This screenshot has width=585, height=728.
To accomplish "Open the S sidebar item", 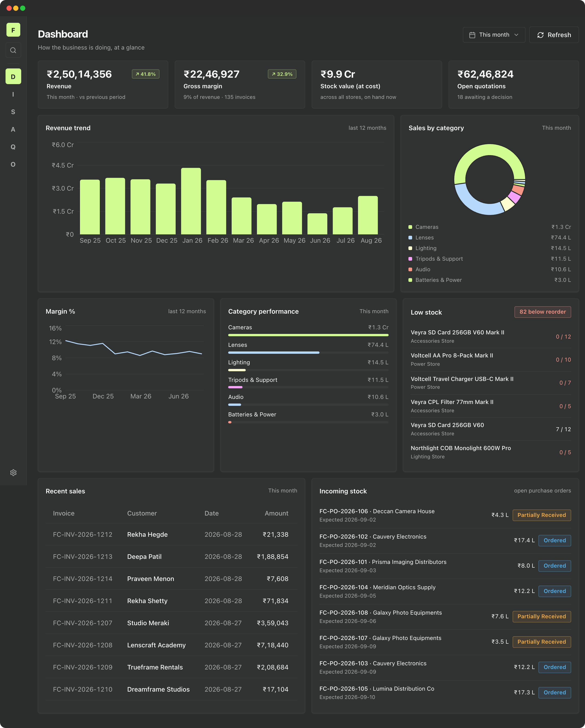I will [x=13, y=112].
